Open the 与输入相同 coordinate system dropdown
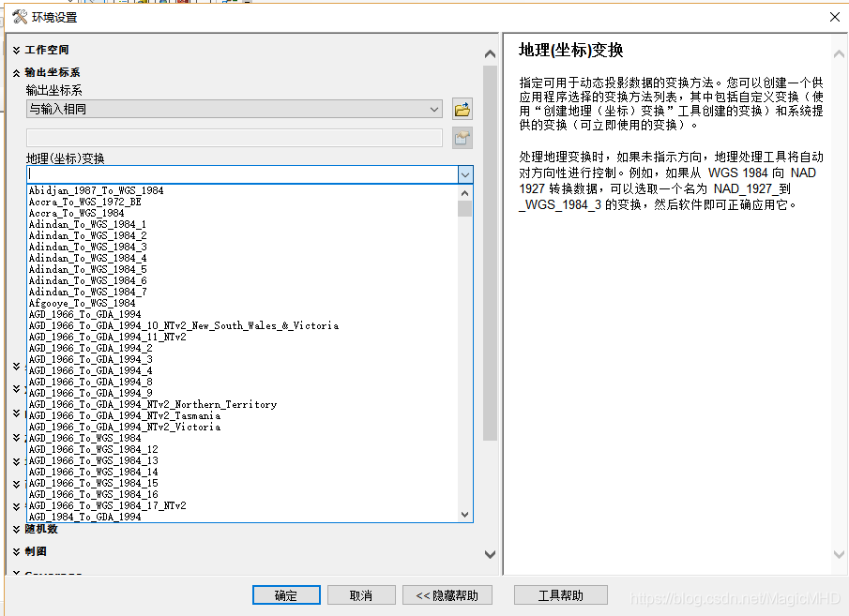Viewport: 849px width, 616px height. [x=235, y=110]
